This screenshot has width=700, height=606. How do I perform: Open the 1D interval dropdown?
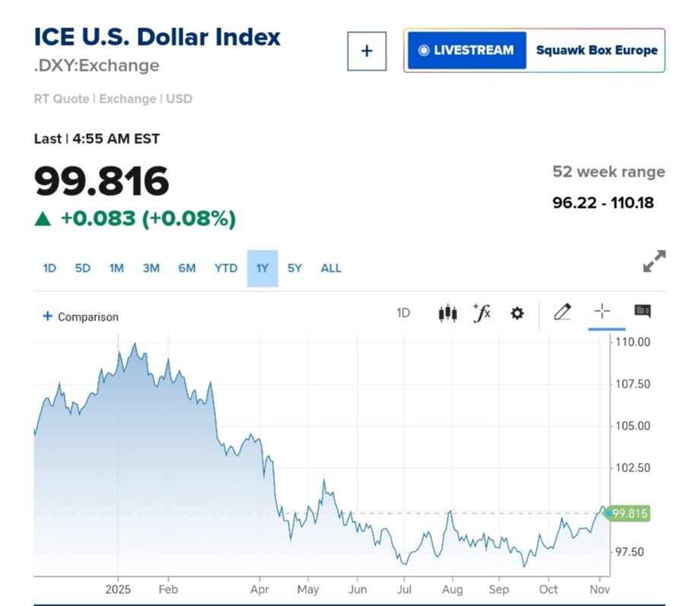point(403,313)
